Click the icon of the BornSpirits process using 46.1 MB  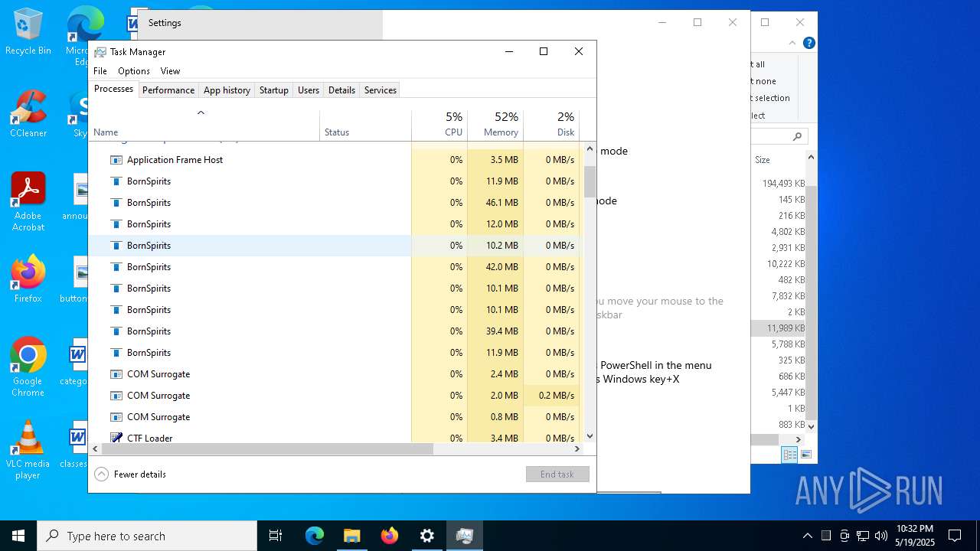coord(116,203)
